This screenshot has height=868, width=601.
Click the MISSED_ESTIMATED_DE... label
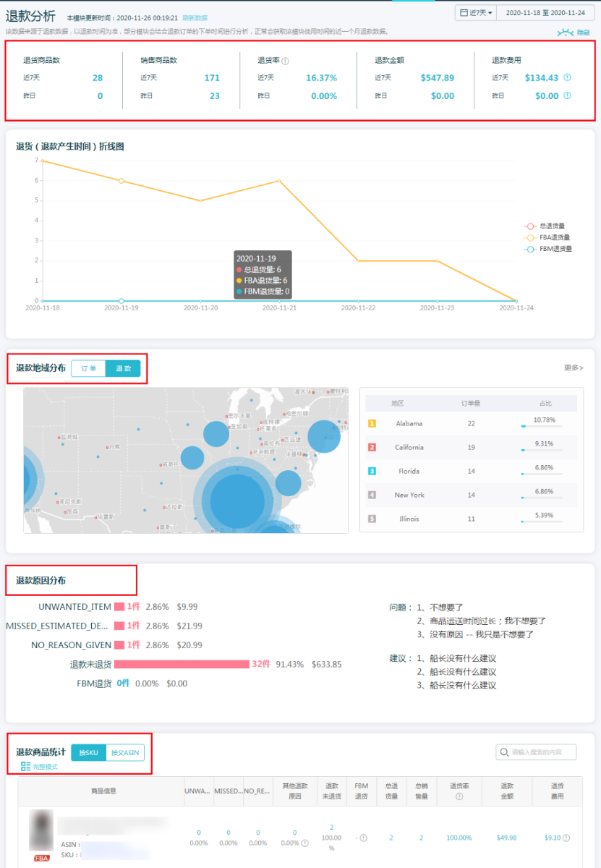pos(58,626)
